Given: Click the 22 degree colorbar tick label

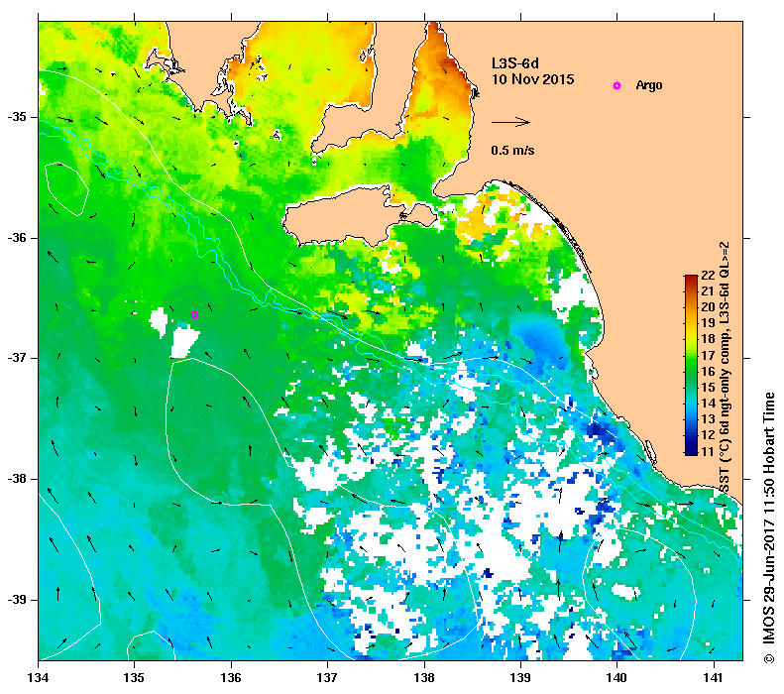Looking at the screenshot, I should point(708,275).
